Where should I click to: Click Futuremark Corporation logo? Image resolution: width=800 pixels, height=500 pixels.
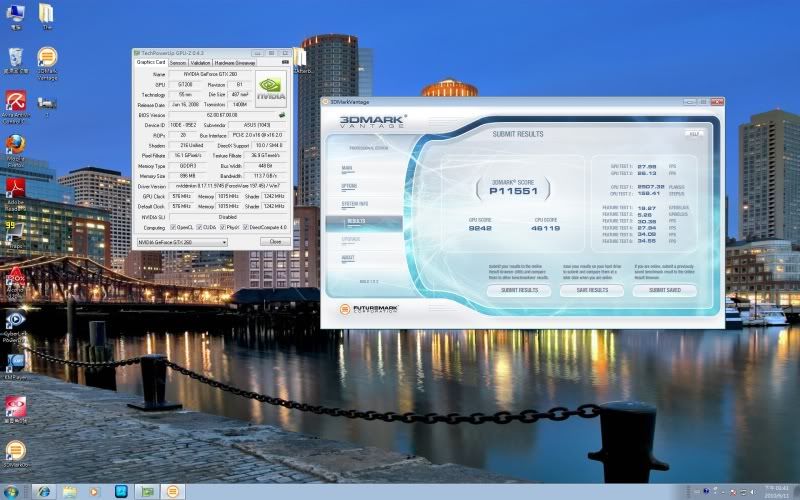tap(368, 309)
